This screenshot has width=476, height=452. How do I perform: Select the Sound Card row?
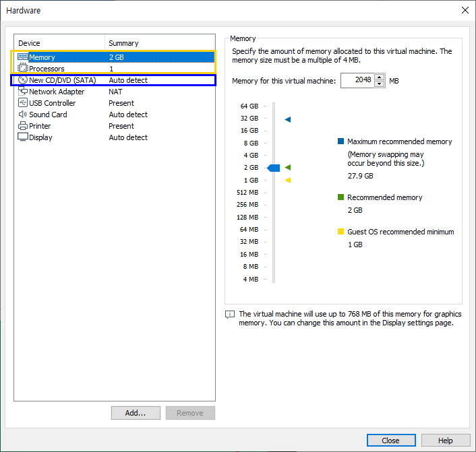[115, 115]
